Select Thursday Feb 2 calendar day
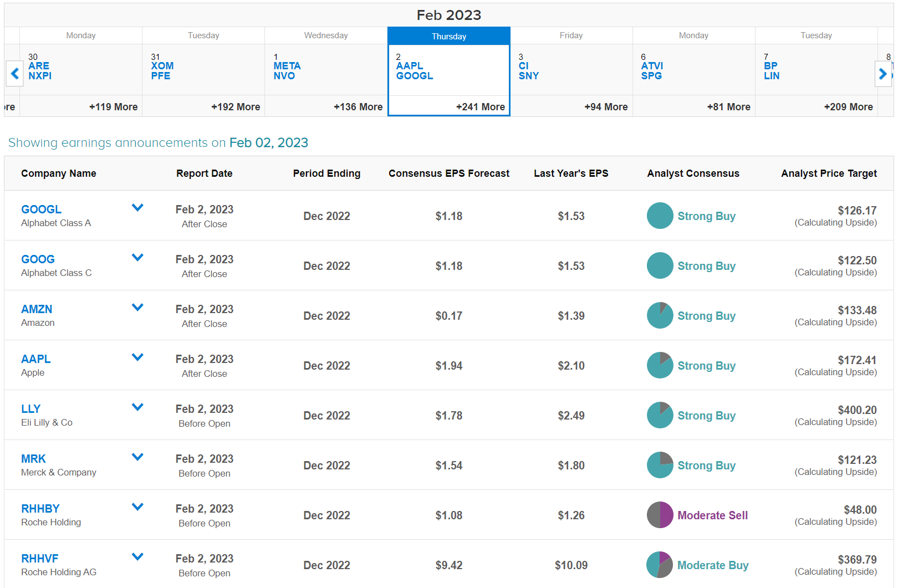The image size is (898, 588). pyautogui.click(x=448, y=71)
